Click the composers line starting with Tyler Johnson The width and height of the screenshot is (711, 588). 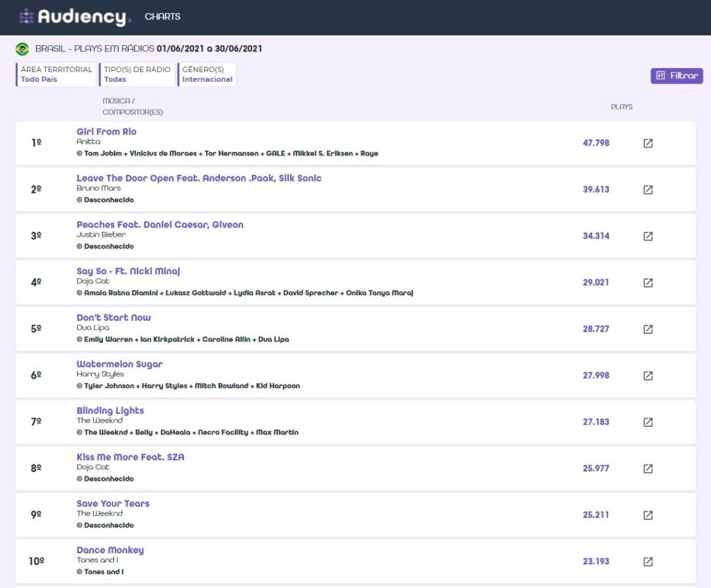tap(188, 386)
